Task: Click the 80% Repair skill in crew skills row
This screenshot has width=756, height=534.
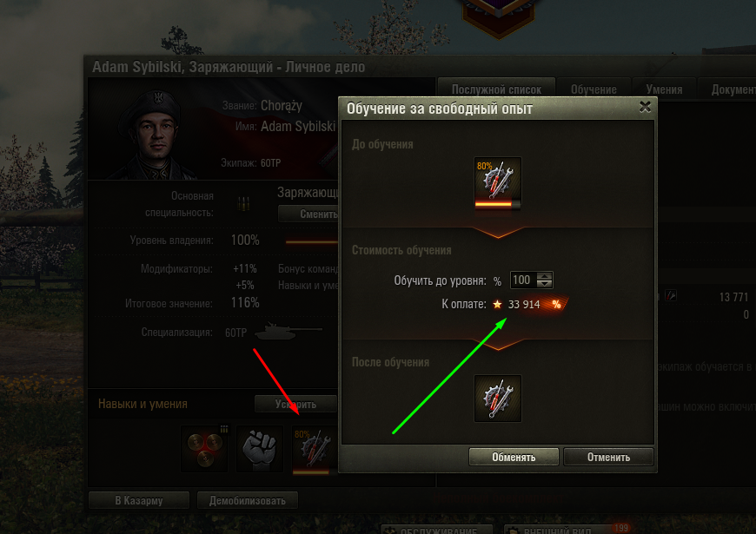Action: [x=315, y=450]
